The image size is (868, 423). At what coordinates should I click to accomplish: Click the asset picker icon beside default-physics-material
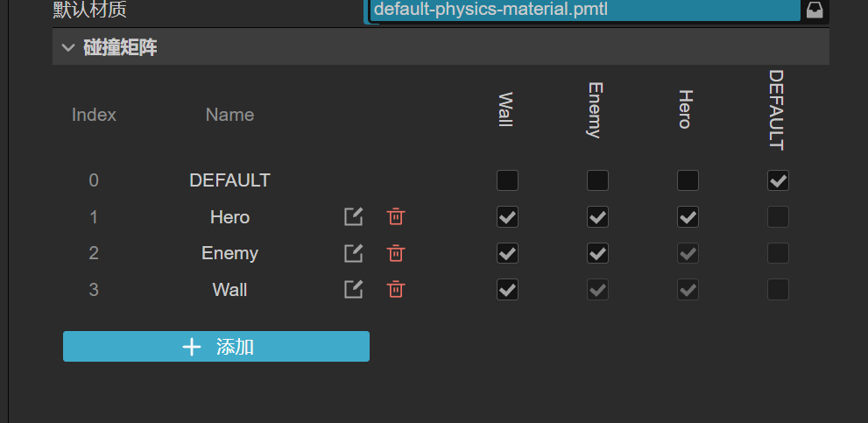coord(815,11)
